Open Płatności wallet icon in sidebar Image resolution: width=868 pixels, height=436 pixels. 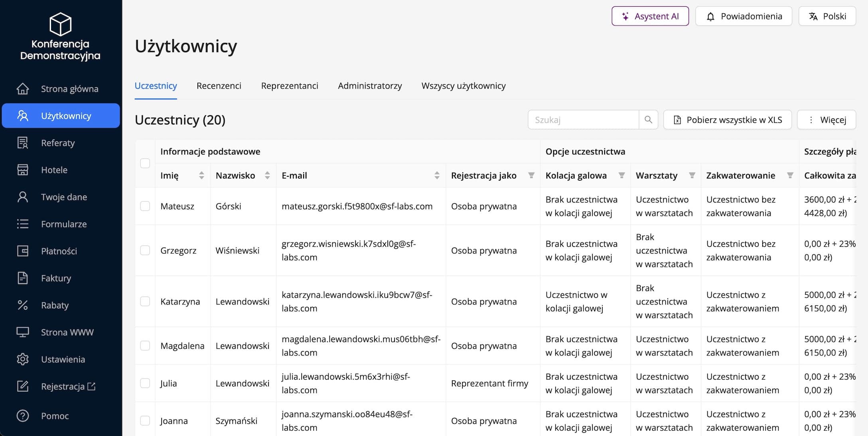click(x=23, y=251)
